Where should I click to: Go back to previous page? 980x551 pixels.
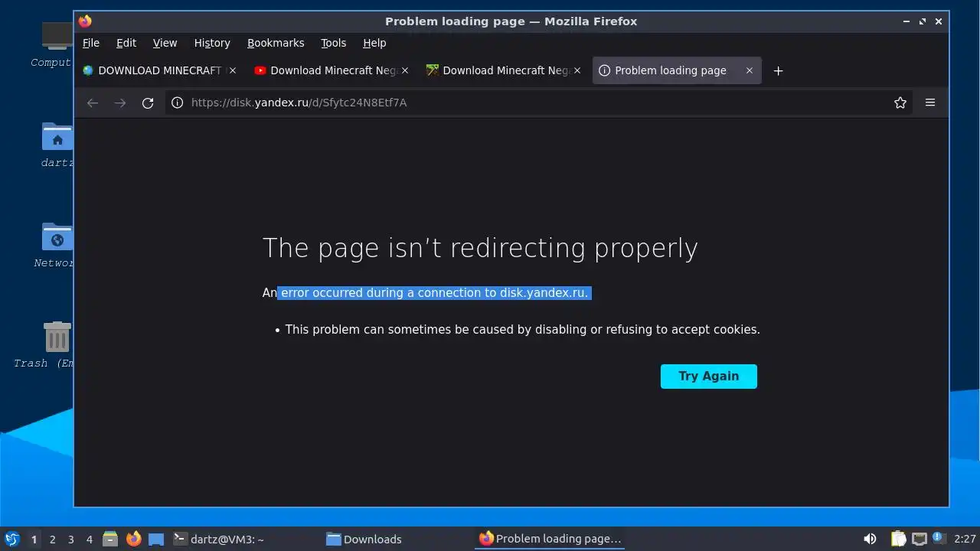(x=93, y=103)
